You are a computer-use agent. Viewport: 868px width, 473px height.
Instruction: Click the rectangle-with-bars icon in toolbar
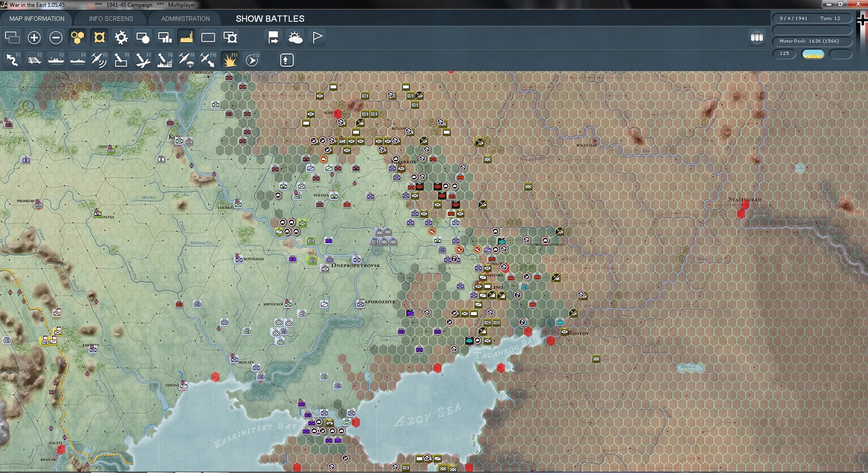(165, 37)
